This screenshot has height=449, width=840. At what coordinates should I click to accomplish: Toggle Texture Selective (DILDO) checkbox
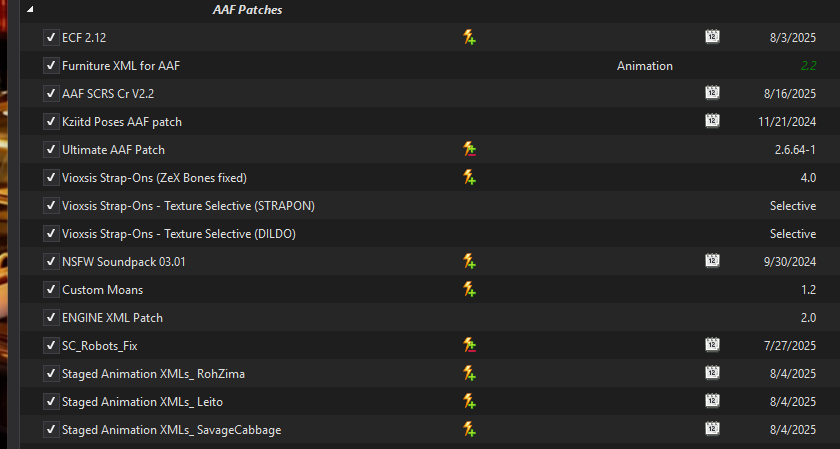pos(51,234)
